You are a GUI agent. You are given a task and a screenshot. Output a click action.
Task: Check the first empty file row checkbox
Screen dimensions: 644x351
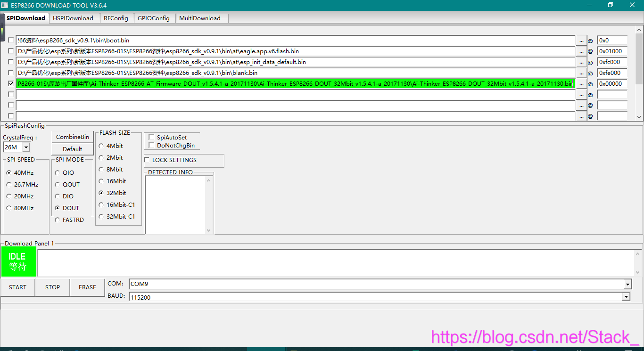(x=11, y=95)
